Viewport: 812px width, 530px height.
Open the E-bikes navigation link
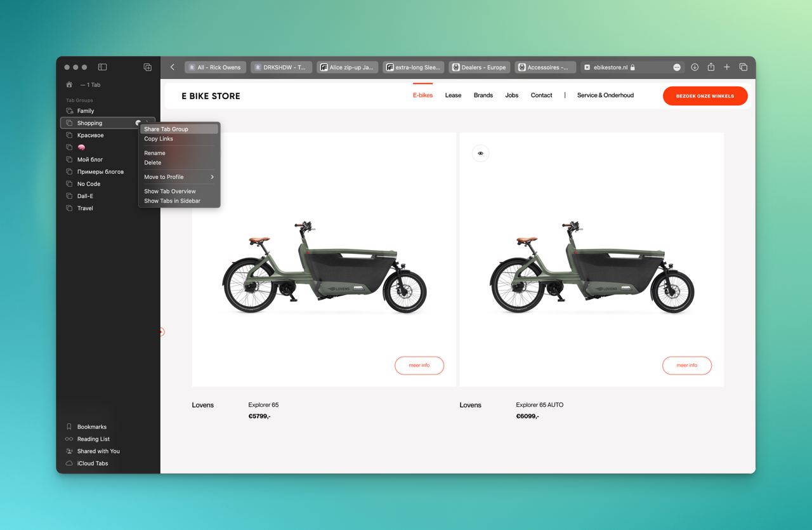coord(422,95)
